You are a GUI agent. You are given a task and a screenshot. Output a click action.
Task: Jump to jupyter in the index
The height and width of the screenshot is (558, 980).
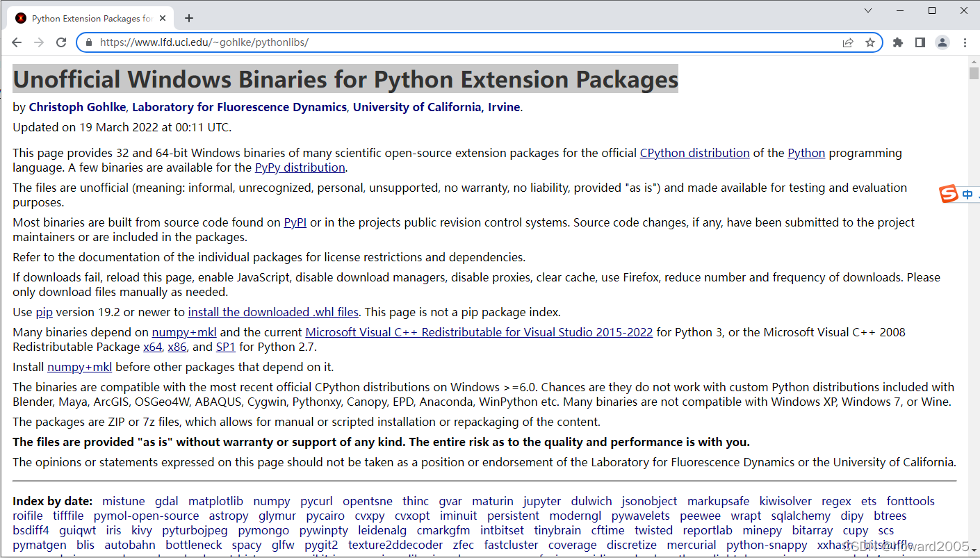pos(542,501)
